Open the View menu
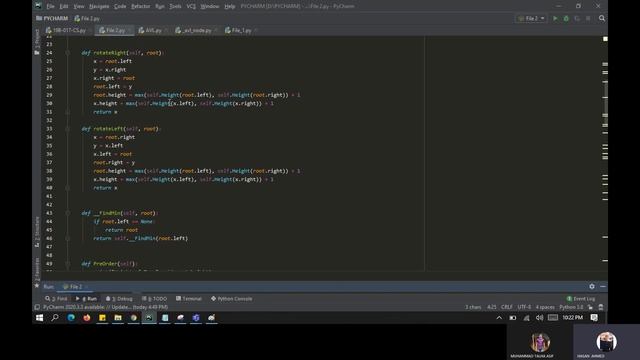 click(x=79, y=6)
